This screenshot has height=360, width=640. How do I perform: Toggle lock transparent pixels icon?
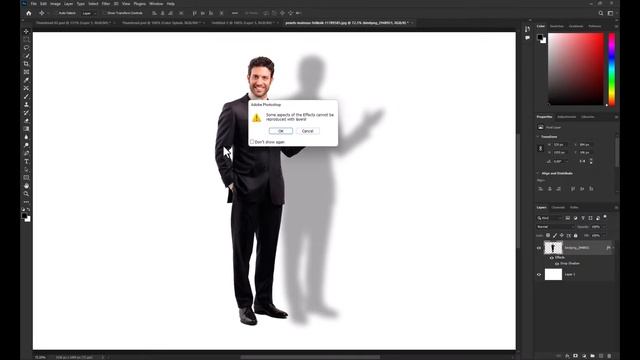(548, 236)
